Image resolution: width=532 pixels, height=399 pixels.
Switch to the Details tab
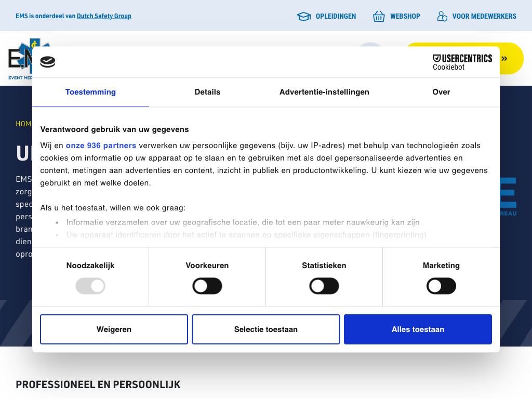207,92
